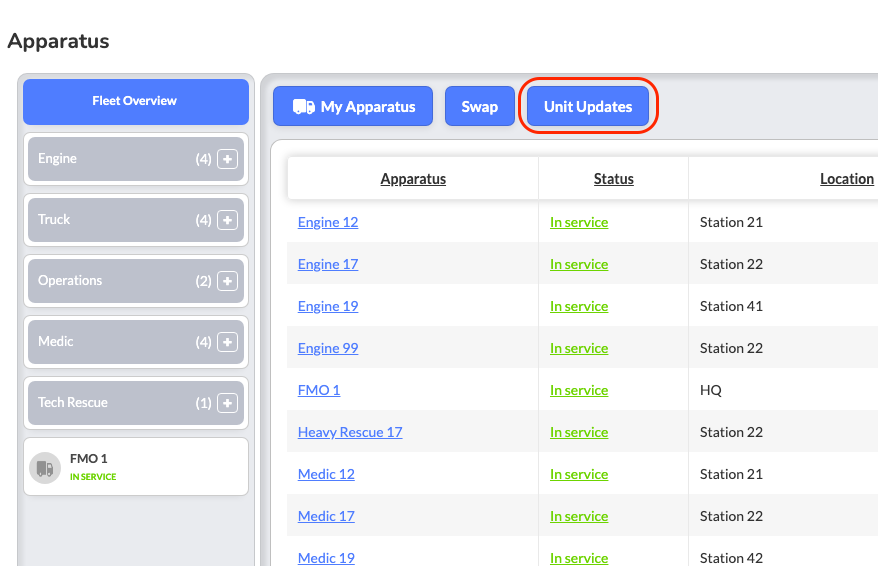
Task: Click In service status for Engine 12
Action: (579, 222)
